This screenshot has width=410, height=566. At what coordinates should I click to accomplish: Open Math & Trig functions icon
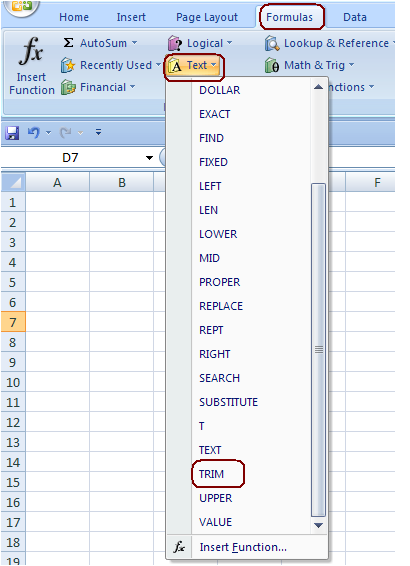272,65
